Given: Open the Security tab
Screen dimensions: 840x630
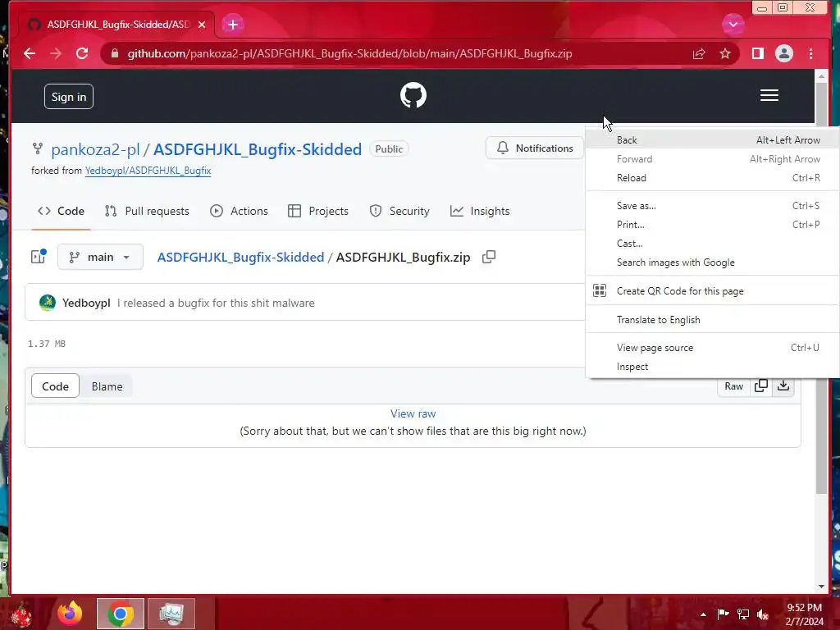Looking at the screenshot, I should [399, 211].
